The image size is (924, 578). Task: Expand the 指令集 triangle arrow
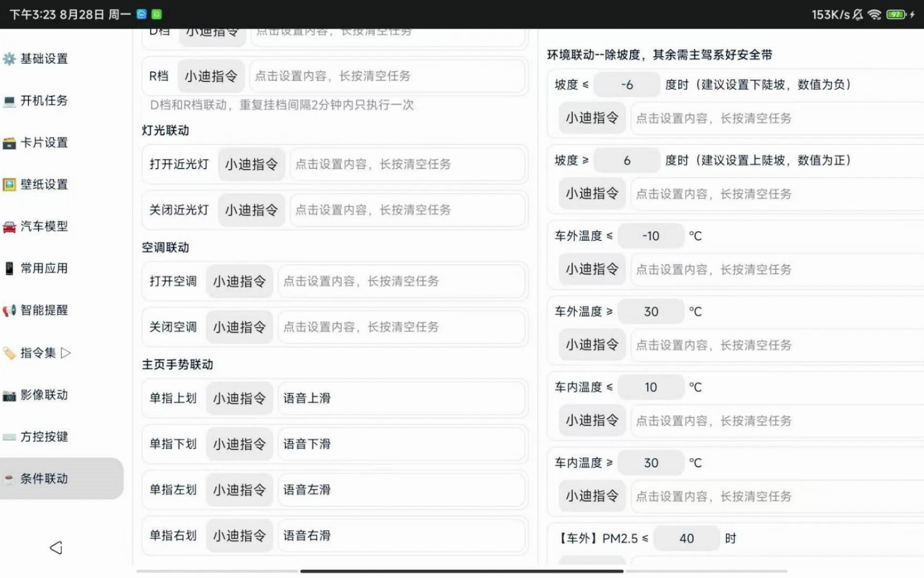tap(66, 353)
